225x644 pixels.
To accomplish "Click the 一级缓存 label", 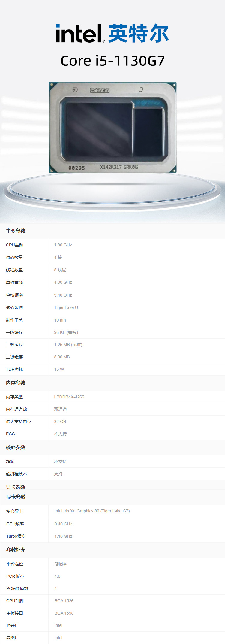I will pos(14,332).
